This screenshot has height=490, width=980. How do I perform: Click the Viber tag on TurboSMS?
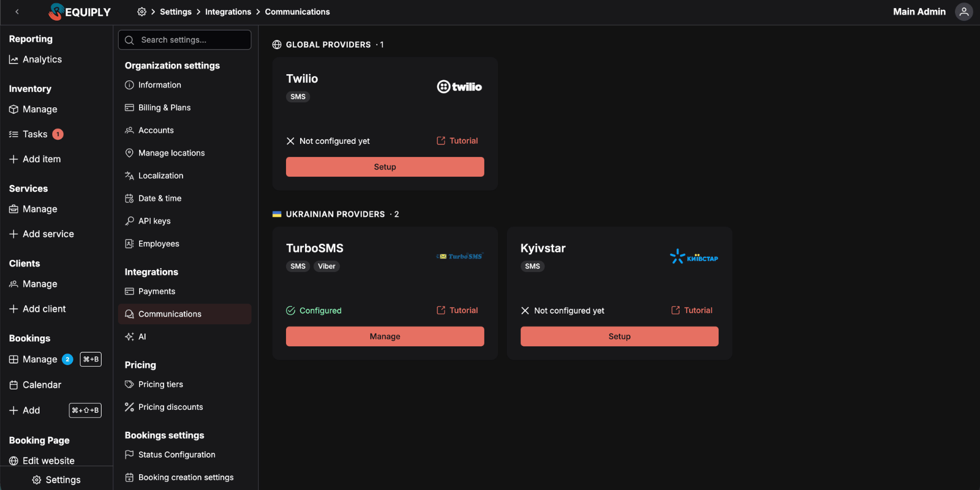point(326,266)
